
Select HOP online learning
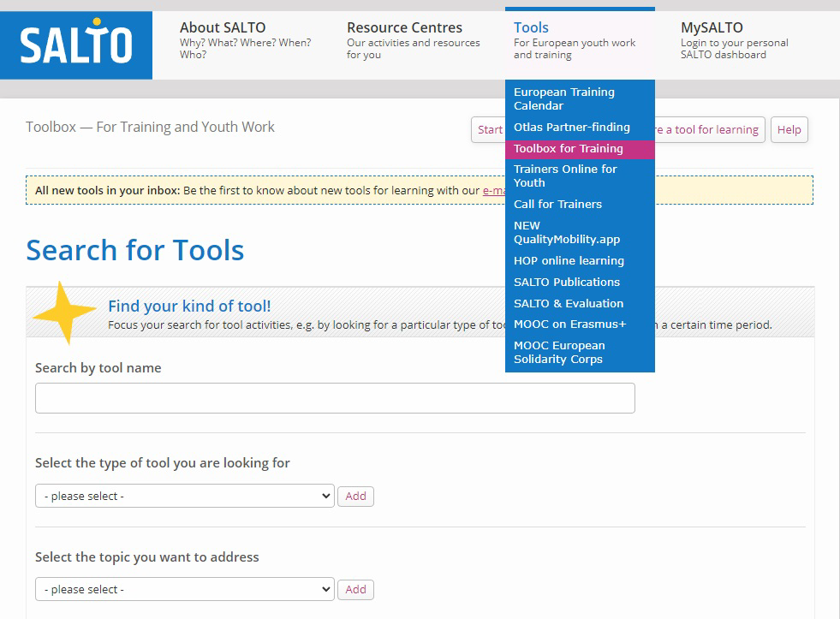tap(569, 260)
